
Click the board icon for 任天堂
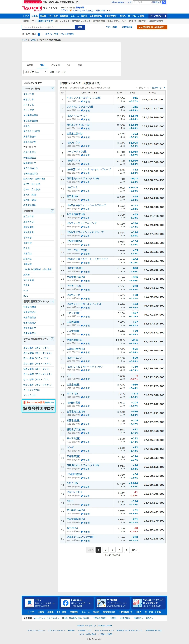82,200
